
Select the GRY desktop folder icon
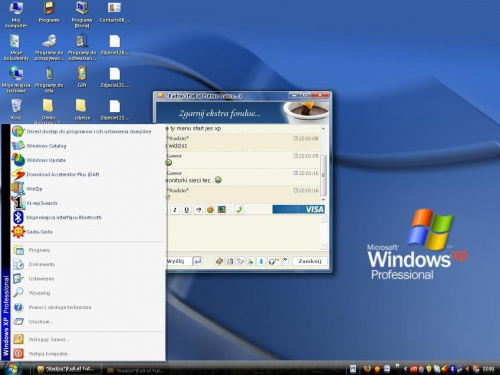82,77
